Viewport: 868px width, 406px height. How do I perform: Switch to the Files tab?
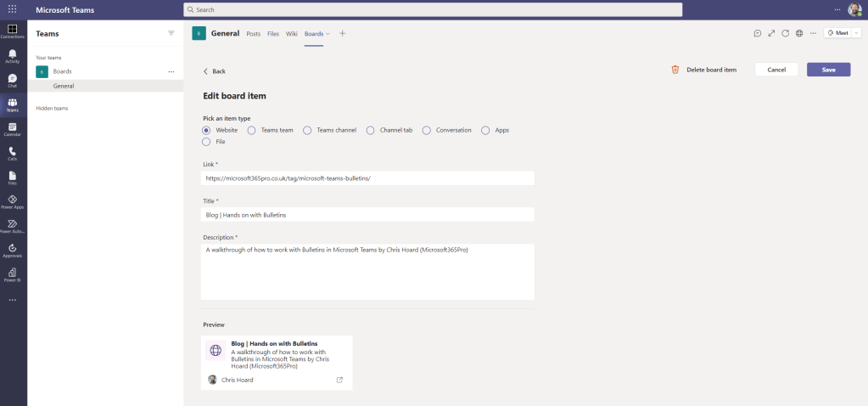(x=272, y=34)
